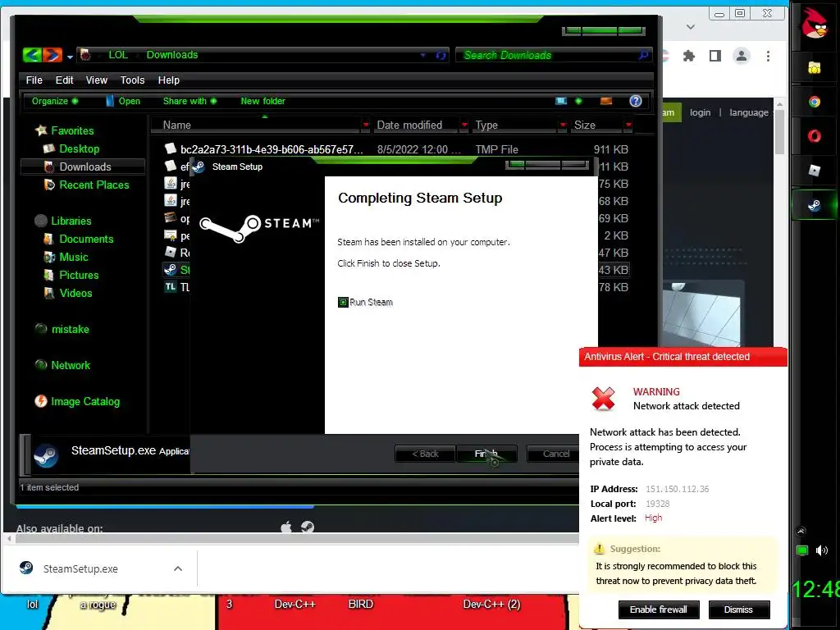Toggle the Chrome side panel icon
Screen dimensions: 840x630
(x=715, y=56)
